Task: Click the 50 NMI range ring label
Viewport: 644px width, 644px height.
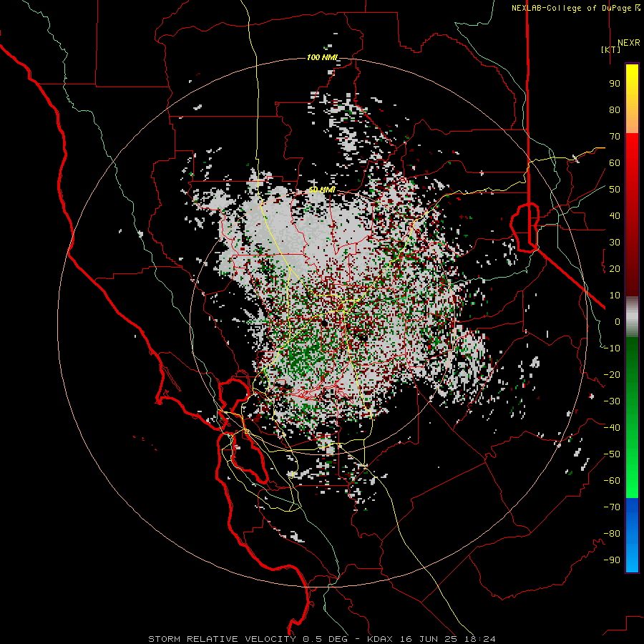Action: point(321,190)
